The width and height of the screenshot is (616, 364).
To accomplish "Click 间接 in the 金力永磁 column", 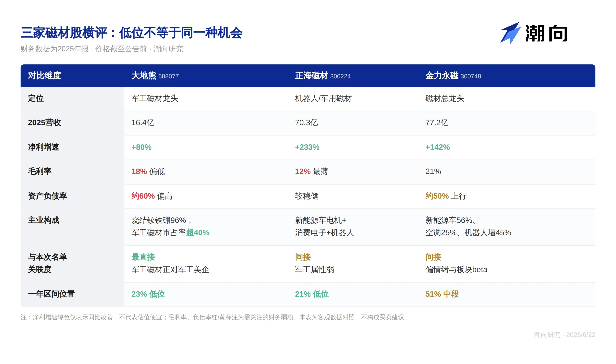I will [x=433, y=257].
